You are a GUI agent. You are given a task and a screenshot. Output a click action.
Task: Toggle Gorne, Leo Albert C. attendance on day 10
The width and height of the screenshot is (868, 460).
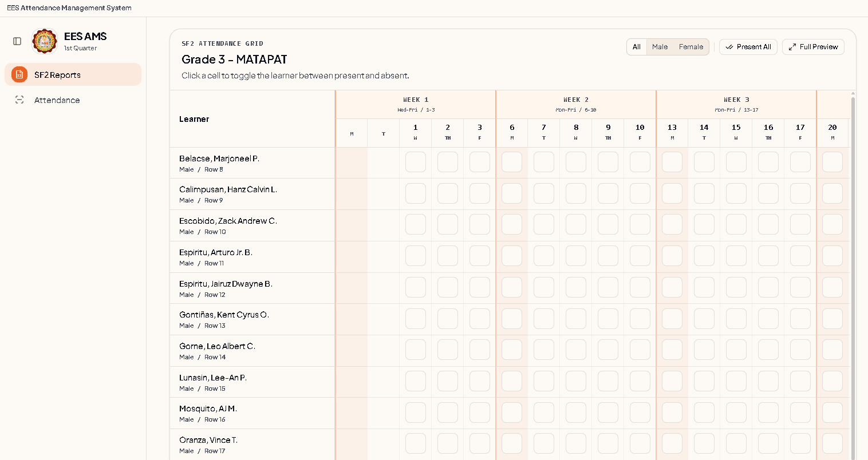coord(640,350)
